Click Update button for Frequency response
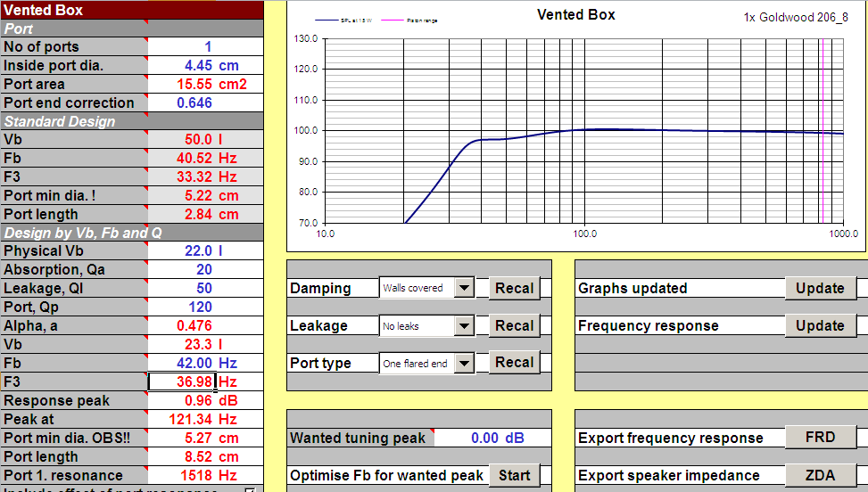This screenshot has width=868, height=492. click(x=820, y=325)
